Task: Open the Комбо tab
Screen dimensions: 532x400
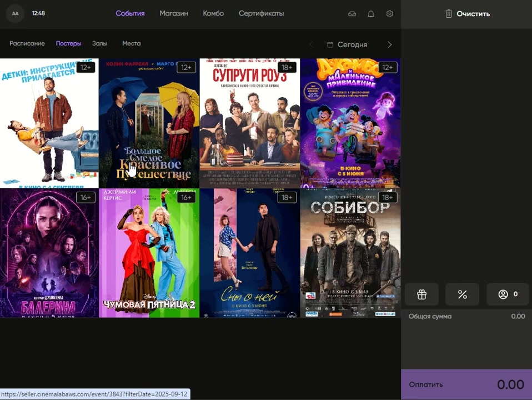Action: pos(213,13)
